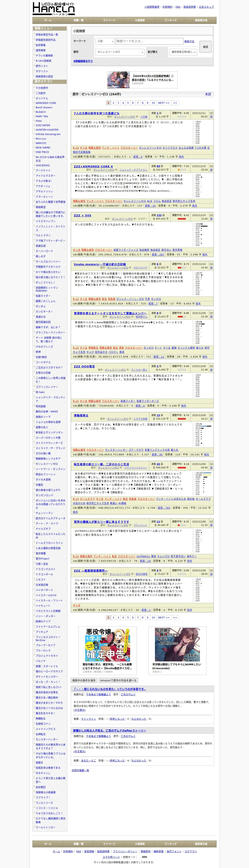Open story Snake.memory──不滅の蛇の日記帳
Screen dimensions: 249x868
[100, 264]
